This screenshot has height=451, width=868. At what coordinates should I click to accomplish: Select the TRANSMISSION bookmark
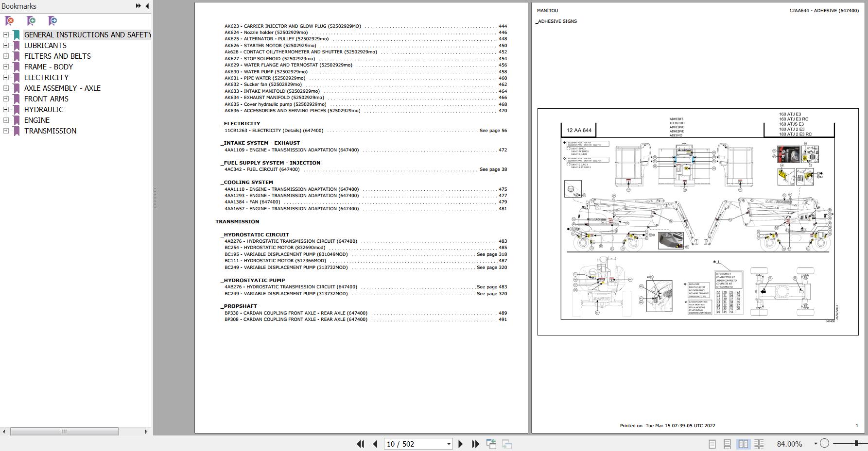tap(50, 131)
